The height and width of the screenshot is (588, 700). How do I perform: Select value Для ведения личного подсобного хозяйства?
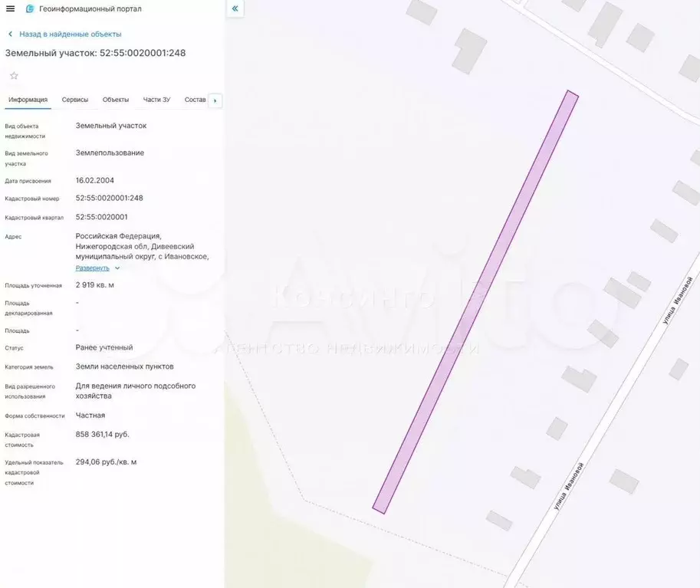point(135,391)
